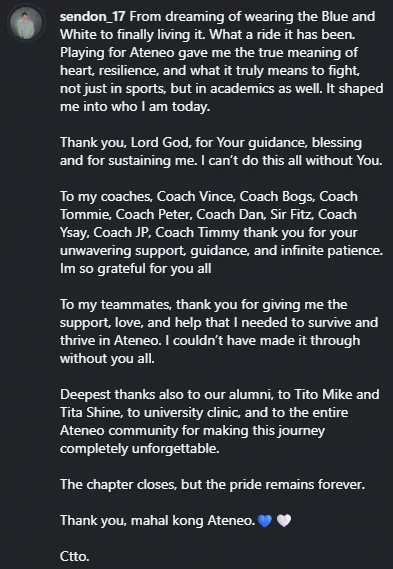The image size is (393, 569).
Task: Click the text 'Thank you, mahal kong Ateneo.'
Action: point(158,521)
